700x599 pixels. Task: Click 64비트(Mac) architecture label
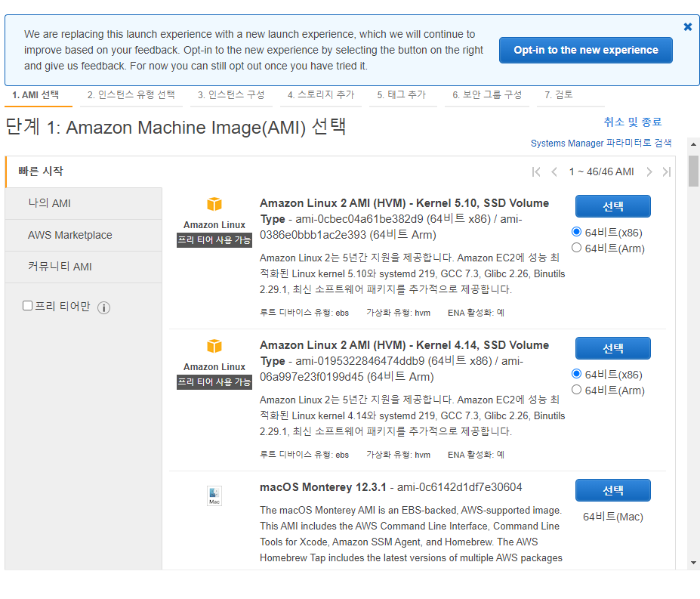pos(613,517)
